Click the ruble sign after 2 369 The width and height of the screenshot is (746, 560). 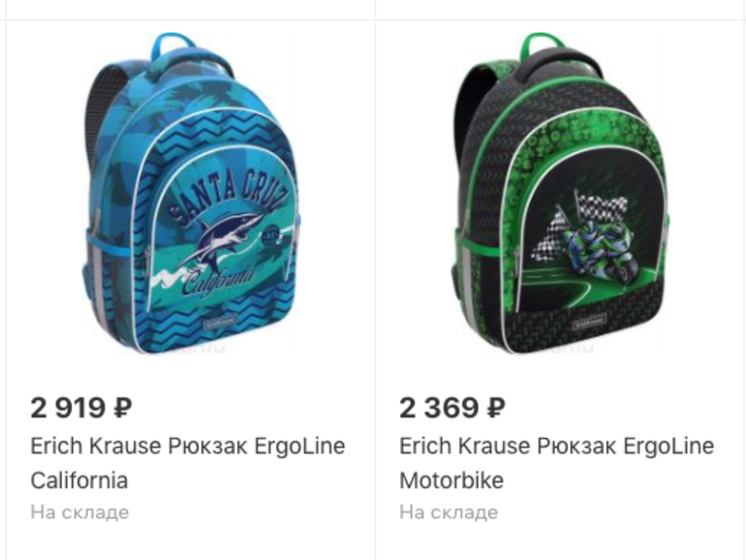point(496,408)
